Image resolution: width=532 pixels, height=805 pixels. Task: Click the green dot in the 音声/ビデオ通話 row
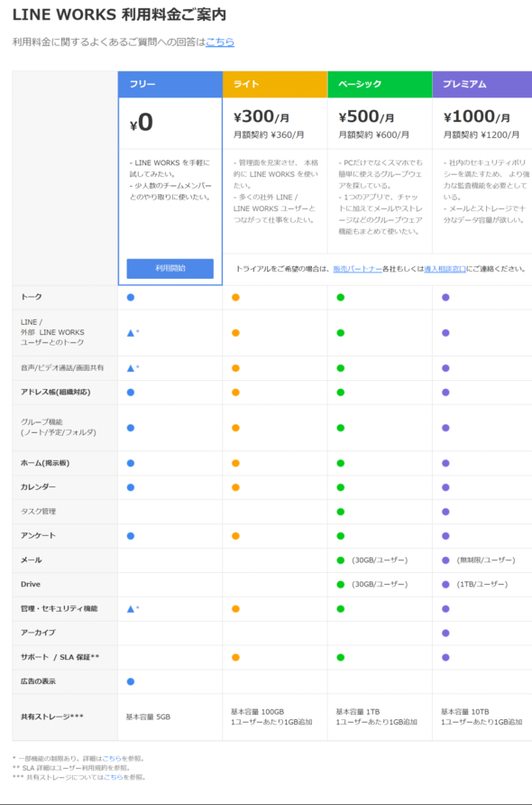pyautogui.click(x=340, y=368)
